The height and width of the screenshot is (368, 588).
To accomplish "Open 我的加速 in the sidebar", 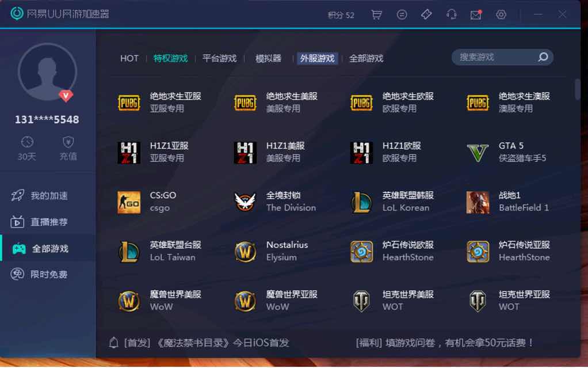I will pos(48,196).
